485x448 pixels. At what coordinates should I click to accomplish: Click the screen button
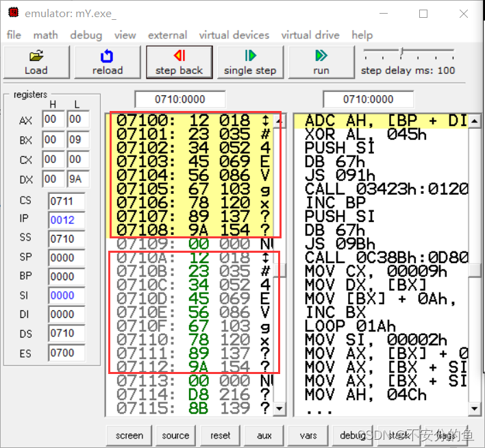[129, 436]
